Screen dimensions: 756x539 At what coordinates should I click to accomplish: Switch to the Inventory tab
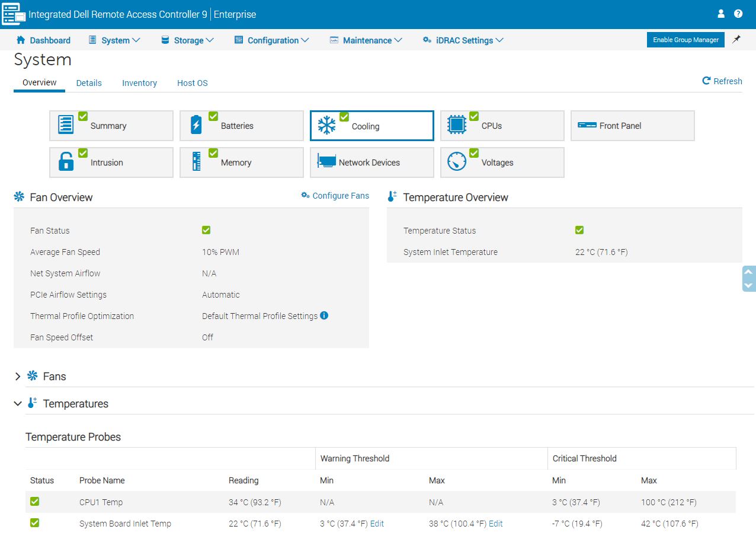139,83
